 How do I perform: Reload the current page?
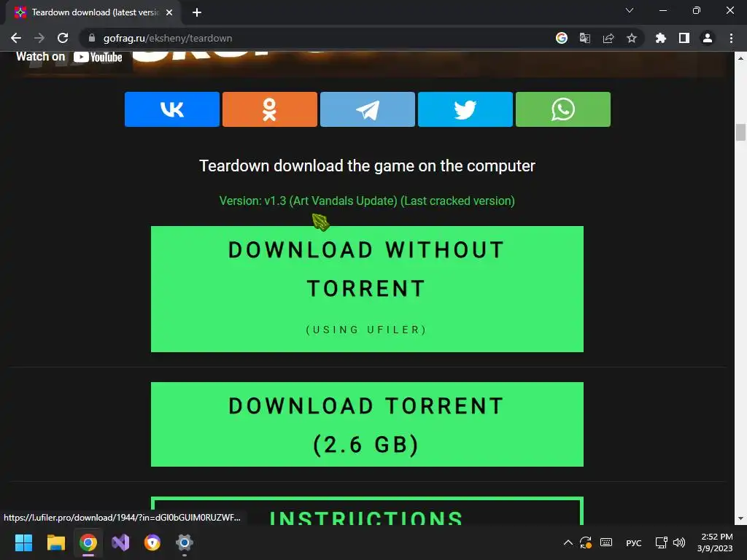point(63,38)
